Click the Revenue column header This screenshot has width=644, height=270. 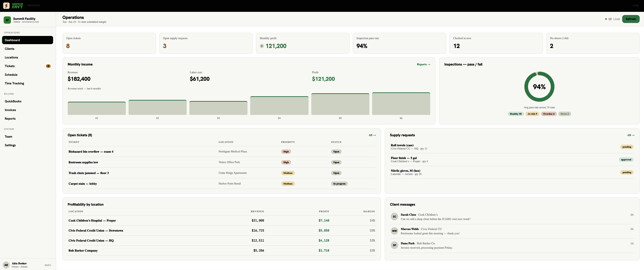point(257,211)
